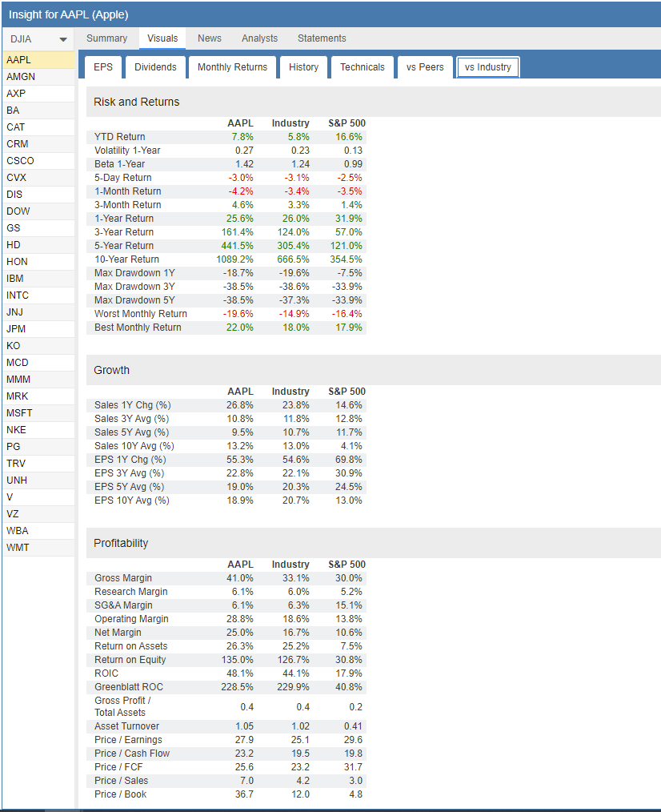Click the YTD Return row label
The width and height of the screenshot is (661, 812).
click(x=119, y=137)
